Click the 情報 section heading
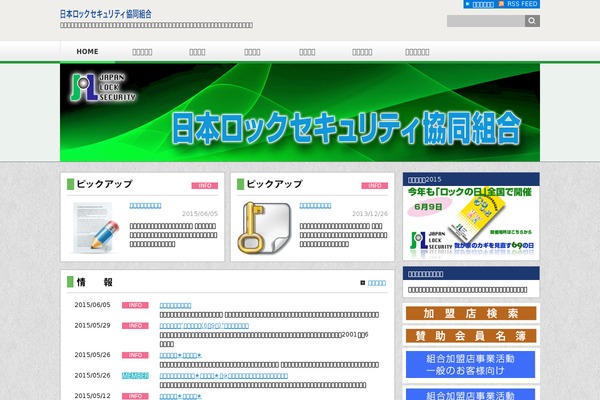Image resolution: width=600 pixels, height=400 pixels. pyautogui.click(x=95, y=282)
